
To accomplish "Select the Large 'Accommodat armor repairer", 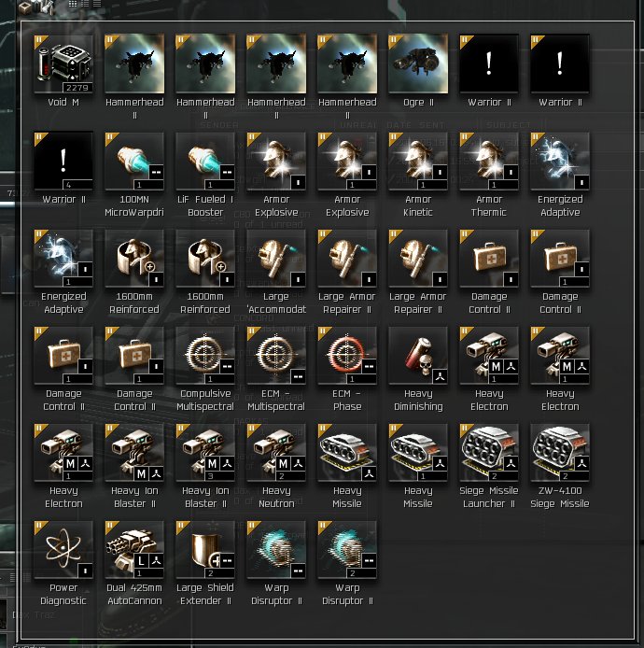I will (276, 259).
